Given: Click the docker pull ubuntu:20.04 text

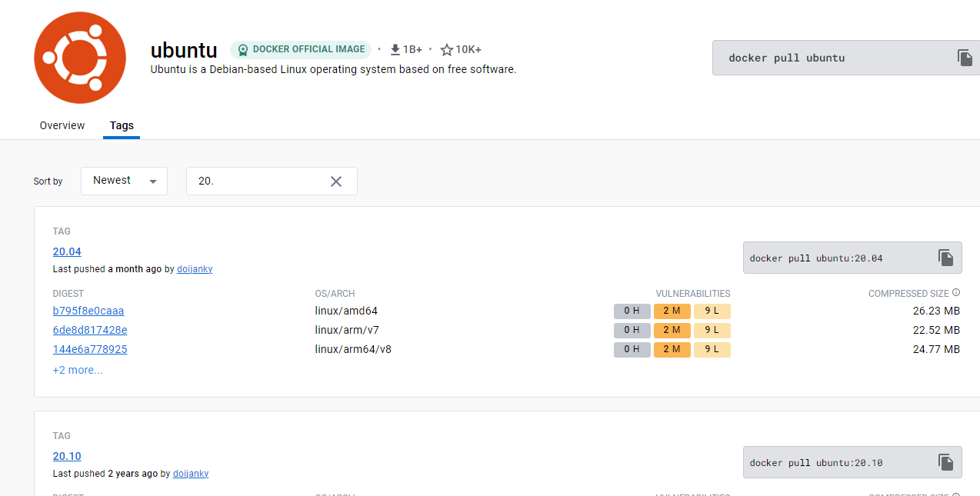Looking at the screenshot, I should [x=816, y=258].
